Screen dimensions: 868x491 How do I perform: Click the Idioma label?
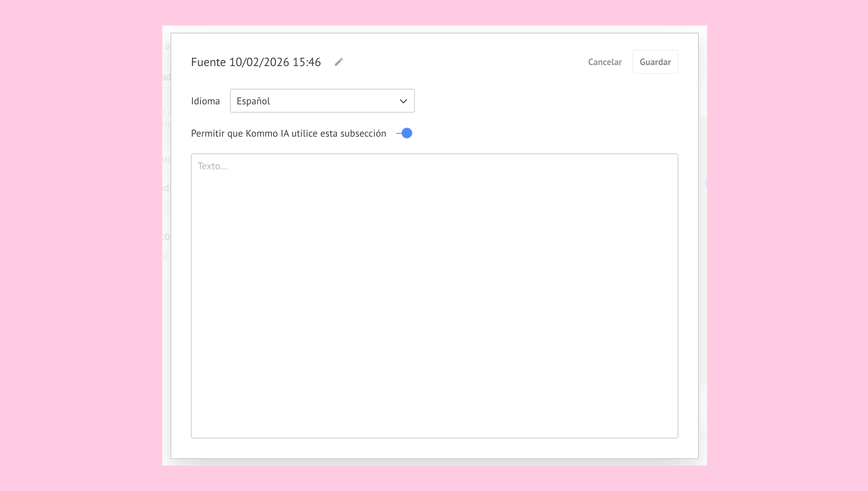pos(205,101)
